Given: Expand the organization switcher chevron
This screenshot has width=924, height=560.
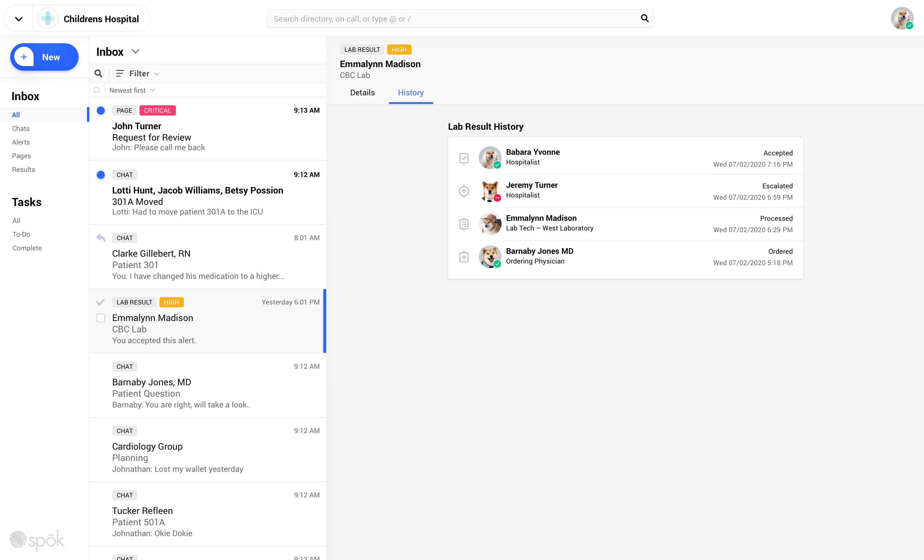Looking at the screenshot, I should click(x=19, y=19).
